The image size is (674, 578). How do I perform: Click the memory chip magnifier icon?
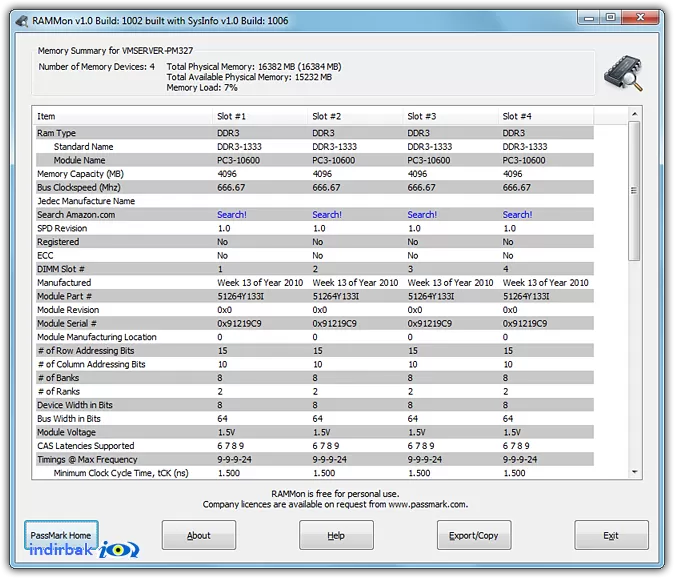pyautogui.click(x=623, y=73)
